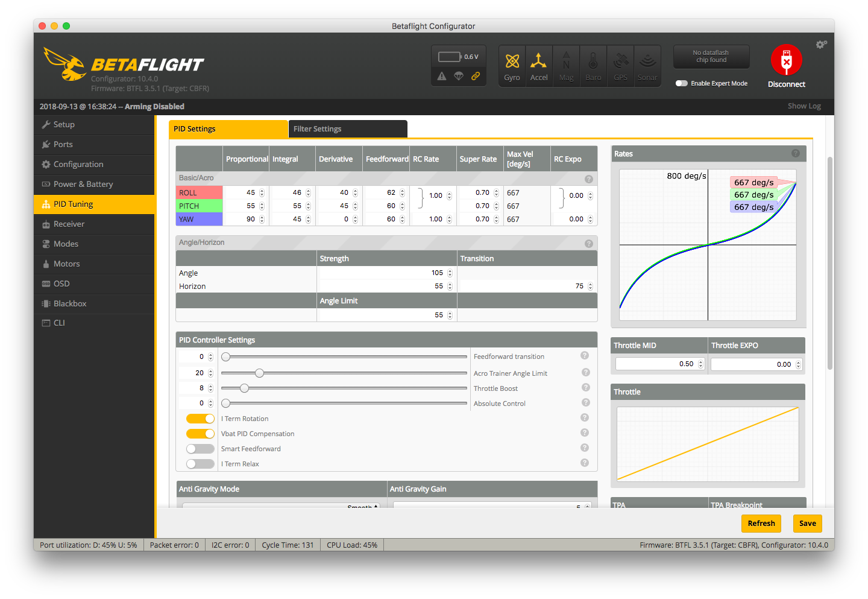Show I Term Relax help icon
The image size is (868, 599).
[585, 463]
